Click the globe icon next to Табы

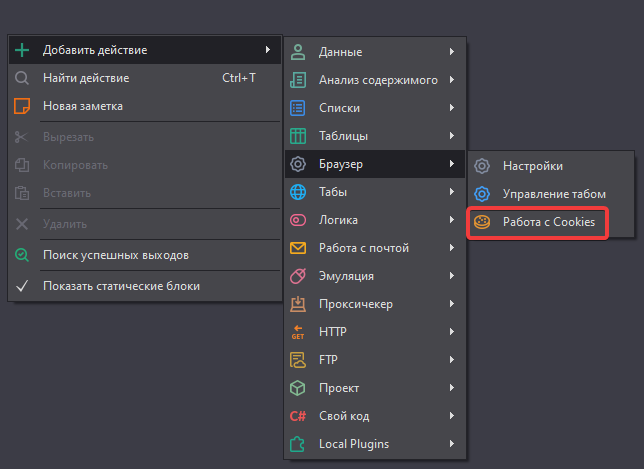click(x=298, y=192)
